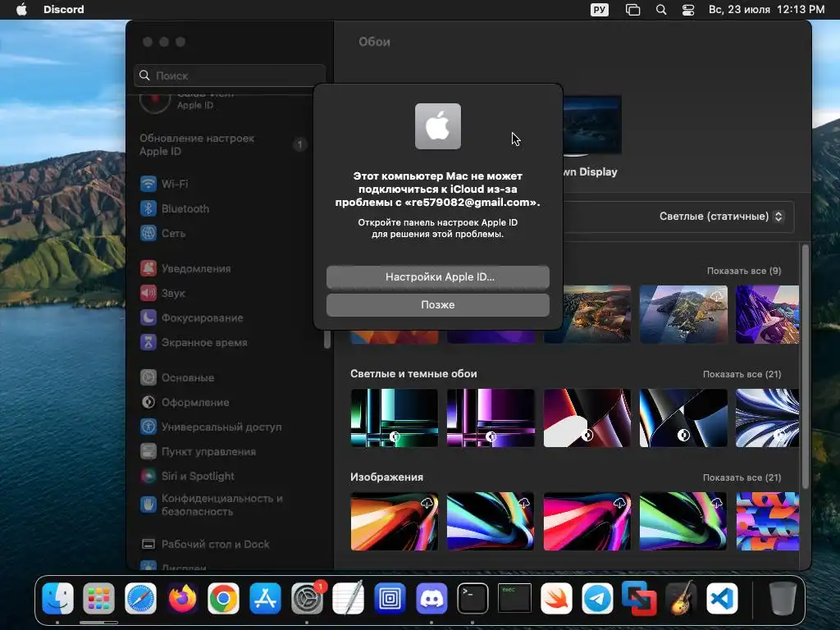Open date and time in menu bar
The height and width of the screenshot is (630, 840).
point(767,10)
